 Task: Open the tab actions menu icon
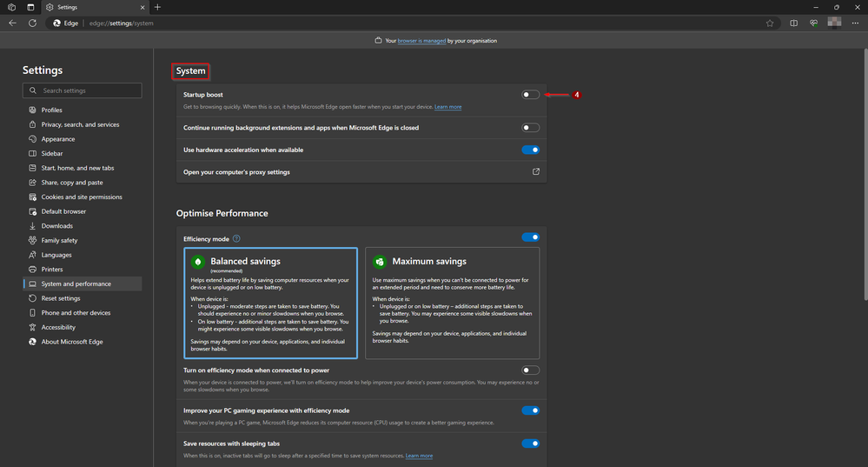pyautogui.click(x=30, y=7)
